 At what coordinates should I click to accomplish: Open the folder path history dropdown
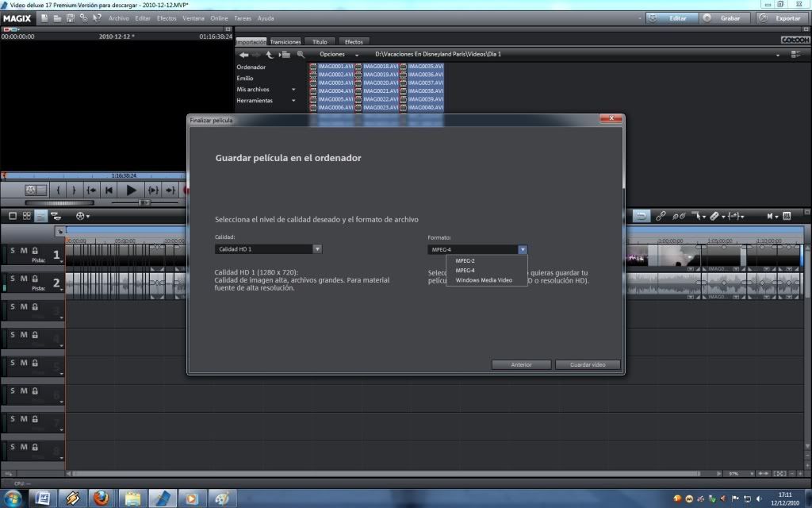pos(777,55)
